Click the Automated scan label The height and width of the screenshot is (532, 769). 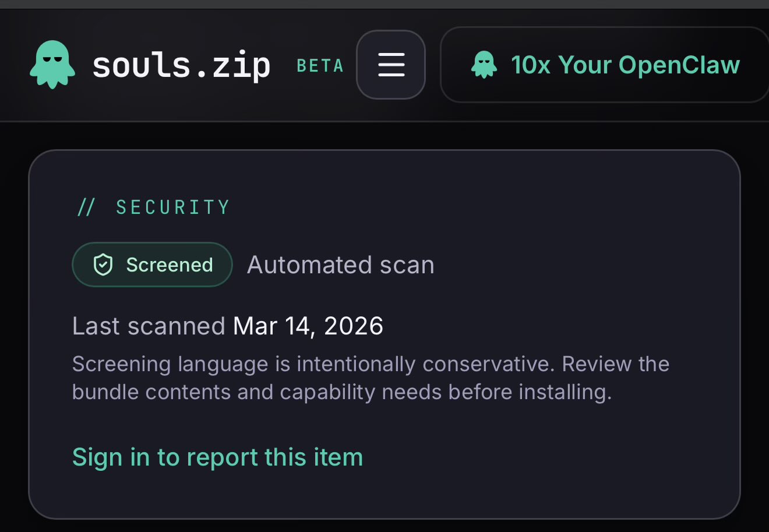point(341,265)
